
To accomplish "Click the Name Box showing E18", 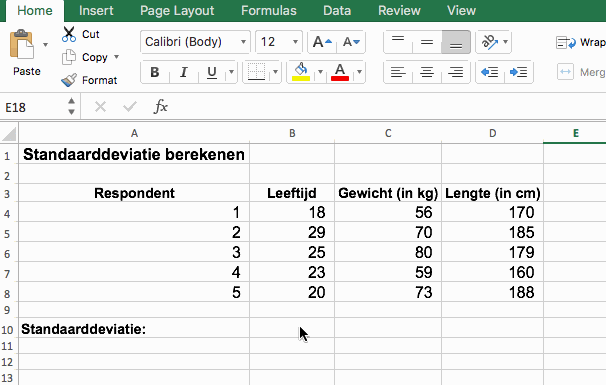I will pyautogui.click(x=32, y=107).
